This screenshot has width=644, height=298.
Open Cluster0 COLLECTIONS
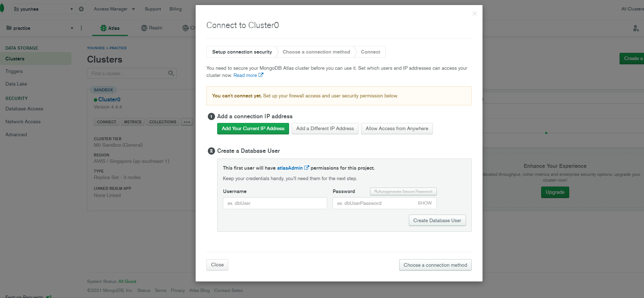tap(163, 122)
